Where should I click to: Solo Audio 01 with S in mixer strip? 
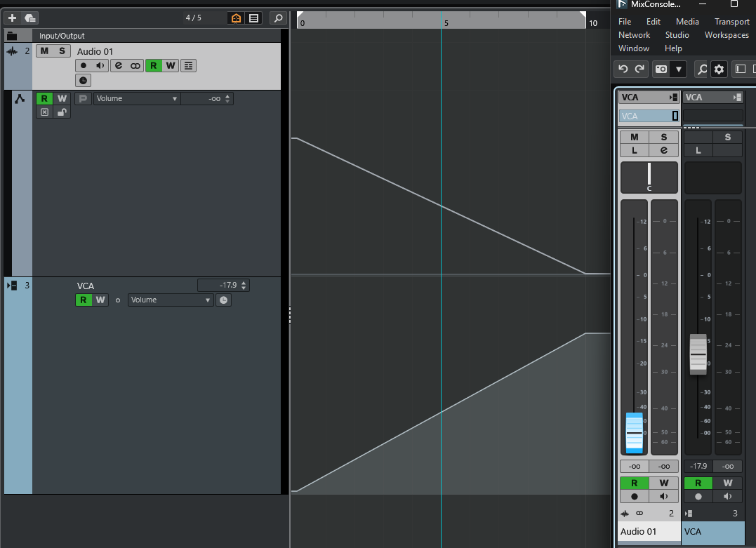[664, 138]
